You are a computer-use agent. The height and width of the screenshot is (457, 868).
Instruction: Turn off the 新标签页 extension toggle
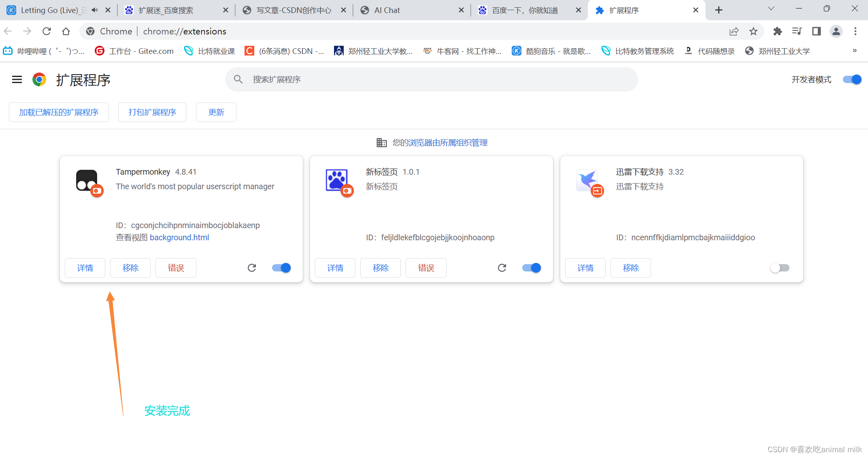[532, 268]
